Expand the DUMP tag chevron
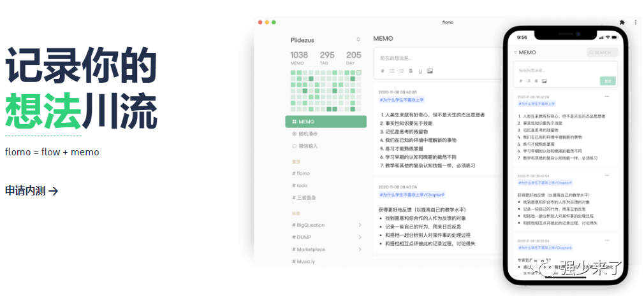644x296 pixels. (x=360, y=237)
